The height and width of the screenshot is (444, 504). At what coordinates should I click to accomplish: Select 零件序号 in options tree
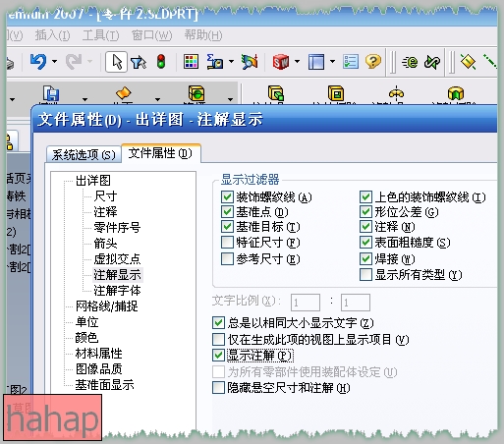point(117,227)
